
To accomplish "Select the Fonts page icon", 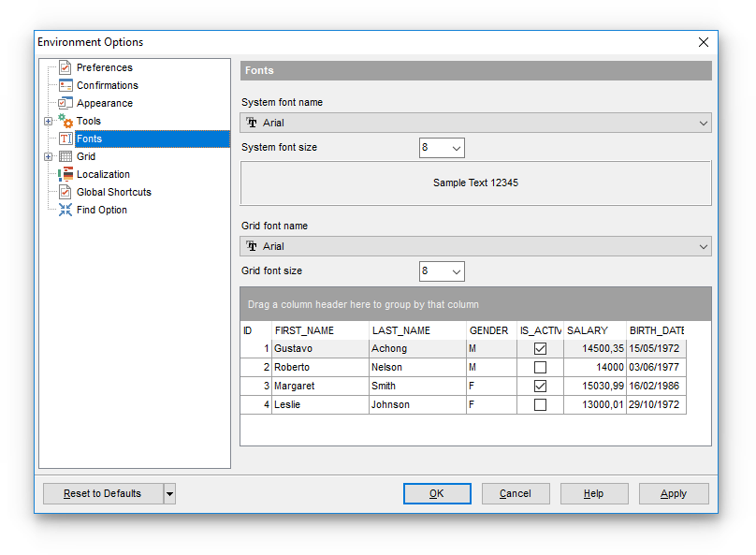I will point(65,139).
